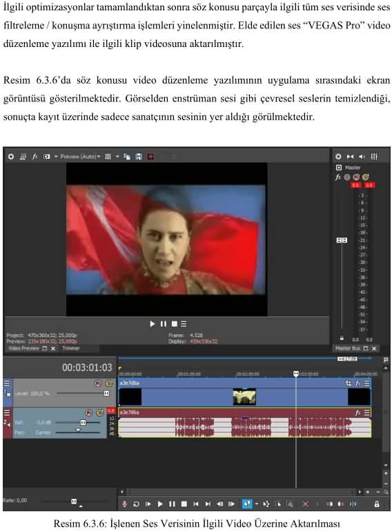392x532 pixels.
Task: Click the Record microphone icon in the transport bar
Action: click(124, 504)
